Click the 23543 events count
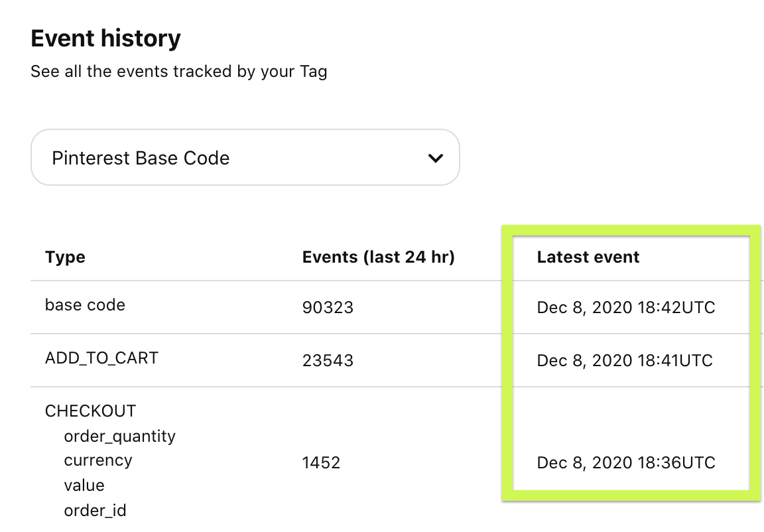The image size is (764, 532). click(x=328, y=361)
